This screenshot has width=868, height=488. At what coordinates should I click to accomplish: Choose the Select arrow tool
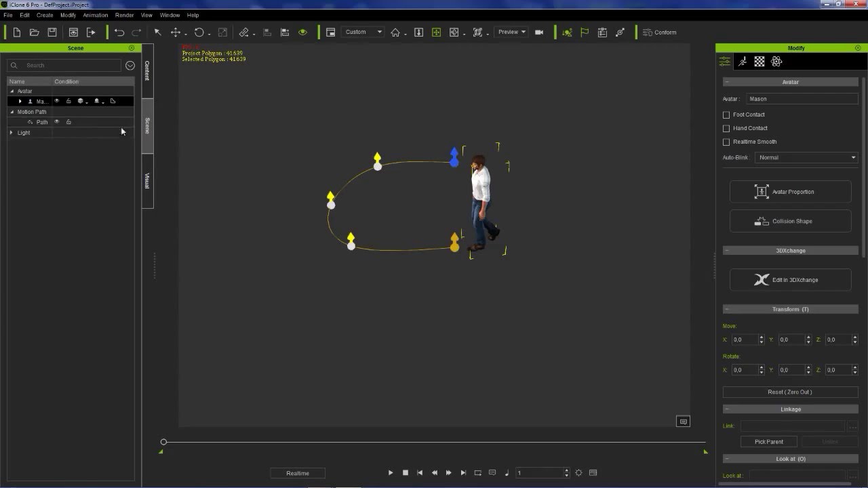coord(158,32)
